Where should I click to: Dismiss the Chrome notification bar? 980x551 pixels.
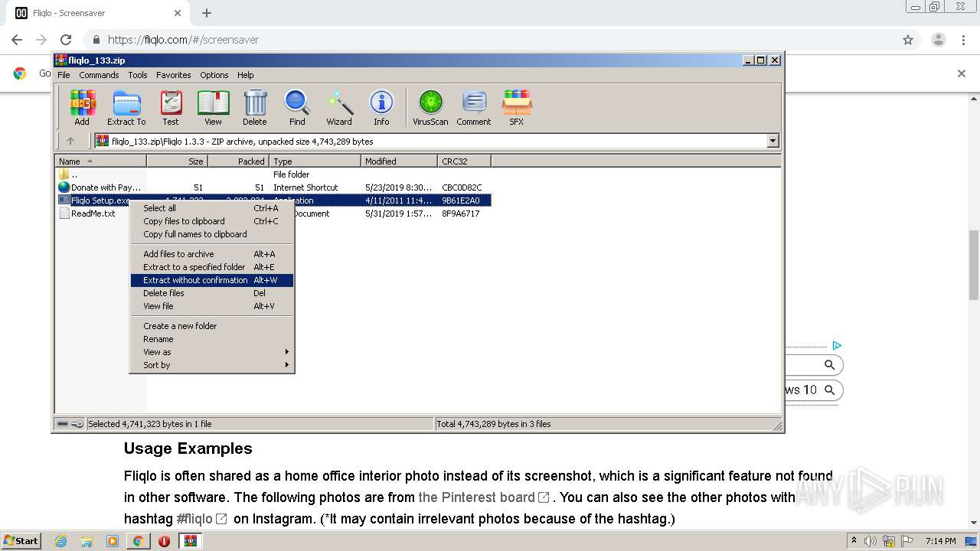coord(962,73)
